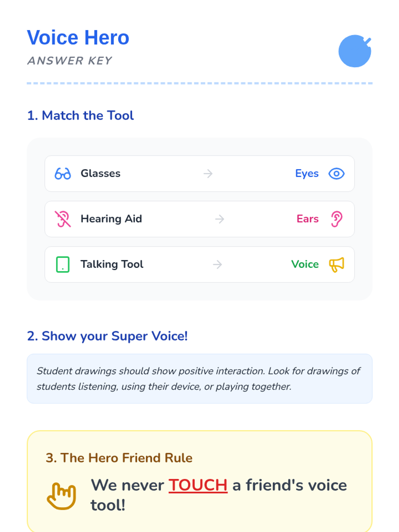Click the blue eye icon
The width and height of the screenshot is (399, 532).
click(336, 174)
